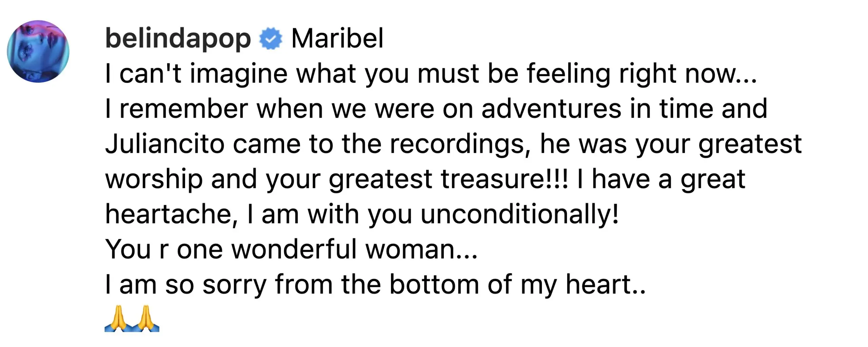
Task: Click the word "Juliancito" in the comment
Action: point(165,144)
